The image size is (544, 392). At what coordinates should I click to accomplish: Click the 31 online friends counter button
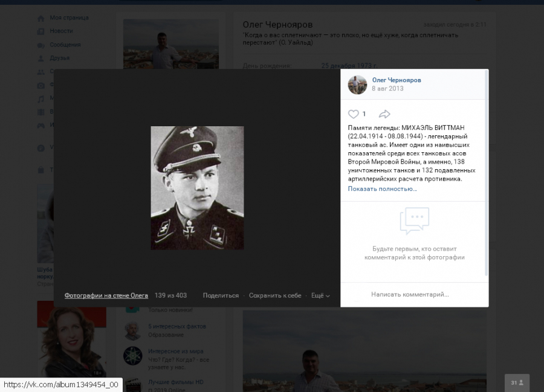pos(517,383)
